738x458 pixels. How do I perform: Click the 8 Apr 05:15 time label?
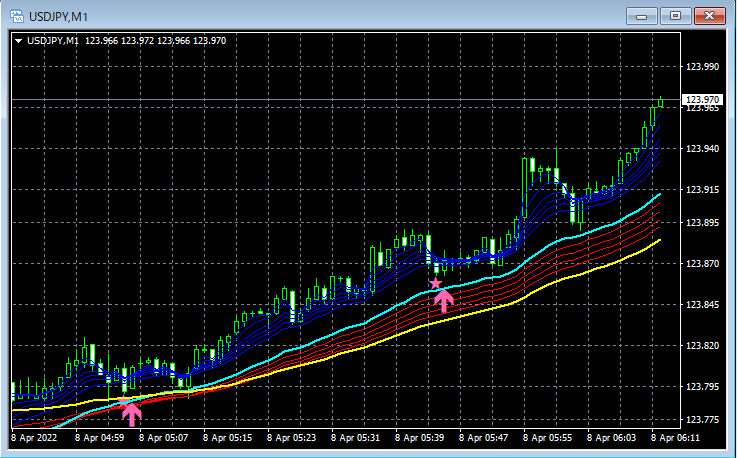pyautogui.click(x=227, y=438)
